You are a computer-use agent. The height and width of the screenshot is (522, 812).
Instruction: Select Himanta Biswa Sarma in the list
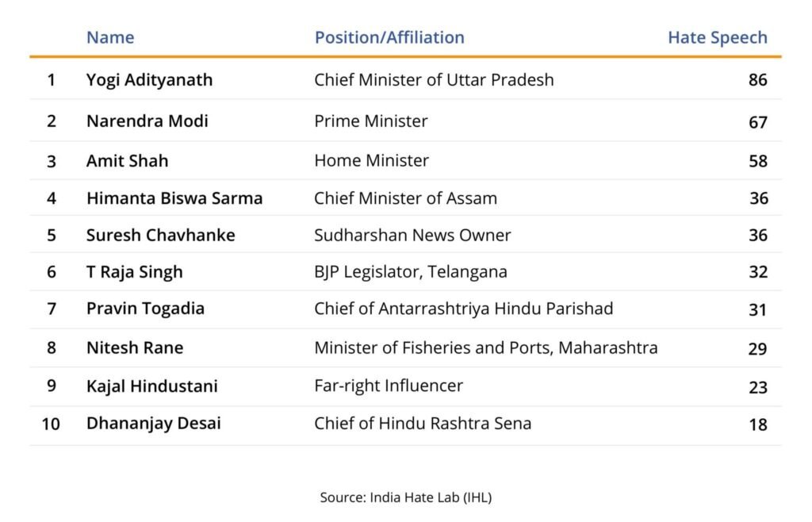(174, 198)
